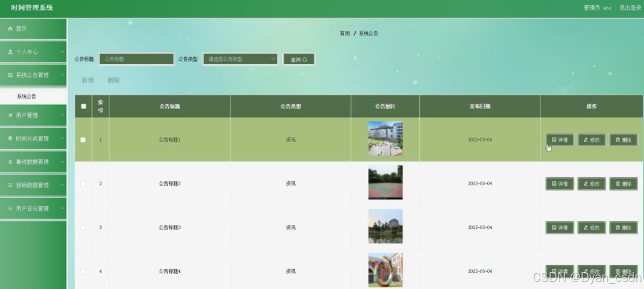The height and width of the screenshot is (289, 644).
Task: Tick the select-all checkbox in table header
Action: tap(84, 106)
